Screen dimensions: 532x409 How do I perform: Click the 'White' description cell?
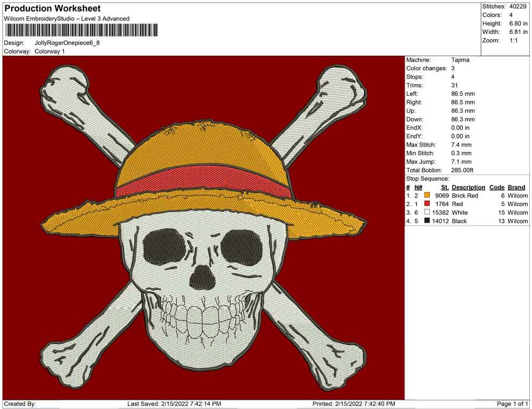[460, 213]
